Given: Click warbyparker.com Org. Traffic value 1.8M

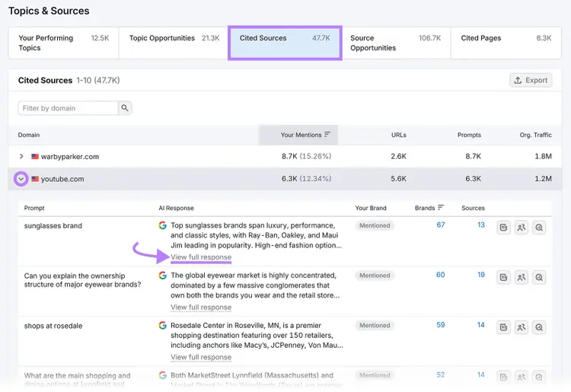Looking at the screenshot, I should pyautogui.click(x=543, y=156).
